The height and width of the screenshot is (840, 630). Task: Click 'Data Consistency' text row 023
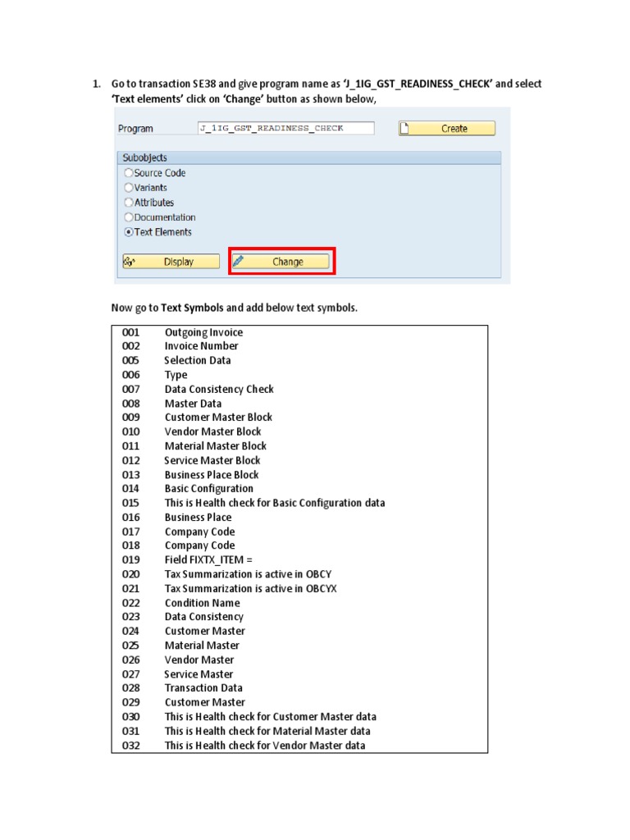click(x=204, y=617)
